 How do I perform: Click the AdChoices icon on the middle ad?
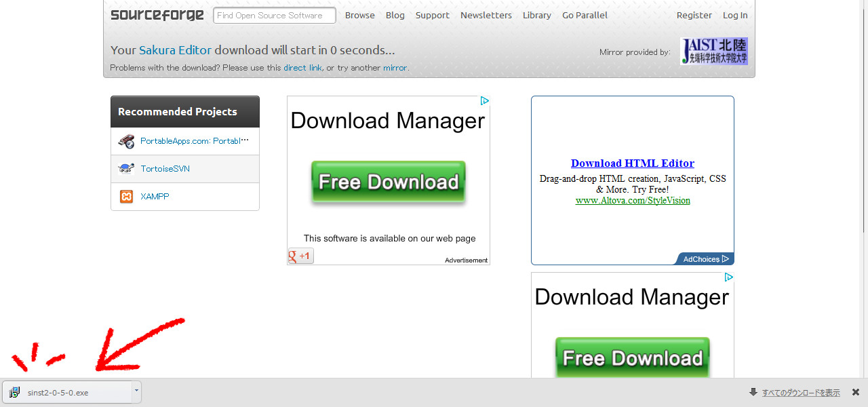(x=485, y=101)
